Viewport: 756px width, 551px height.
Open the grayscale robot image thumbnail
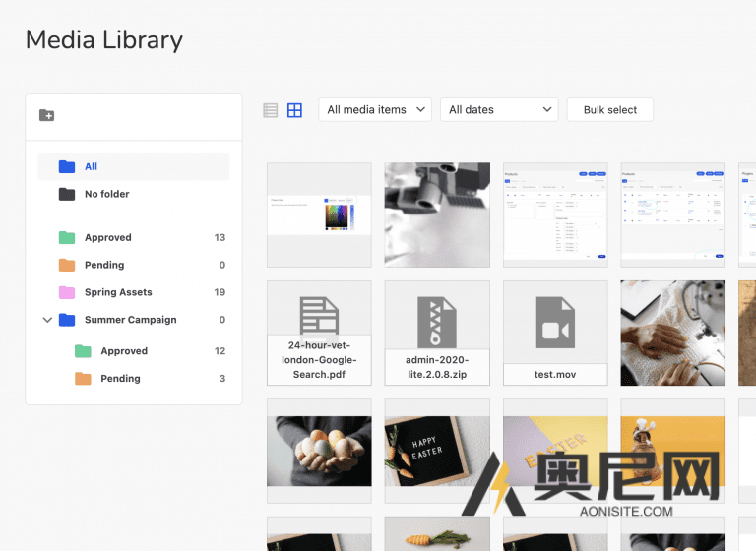click(x=437, y=215)
